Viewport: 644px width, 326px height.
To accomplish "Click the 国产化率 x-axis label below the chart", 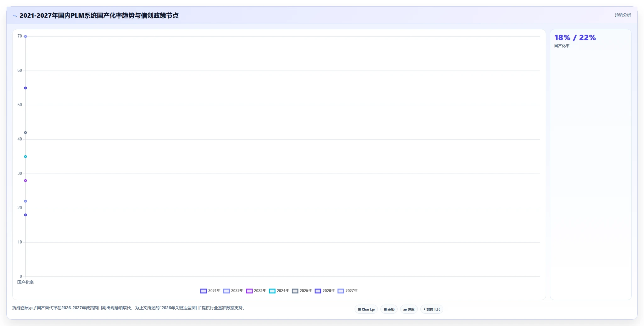I will 25,282.
